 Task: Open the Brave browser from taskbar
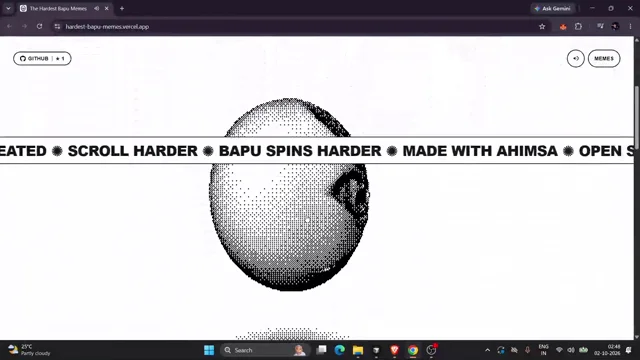pos(394,350)
